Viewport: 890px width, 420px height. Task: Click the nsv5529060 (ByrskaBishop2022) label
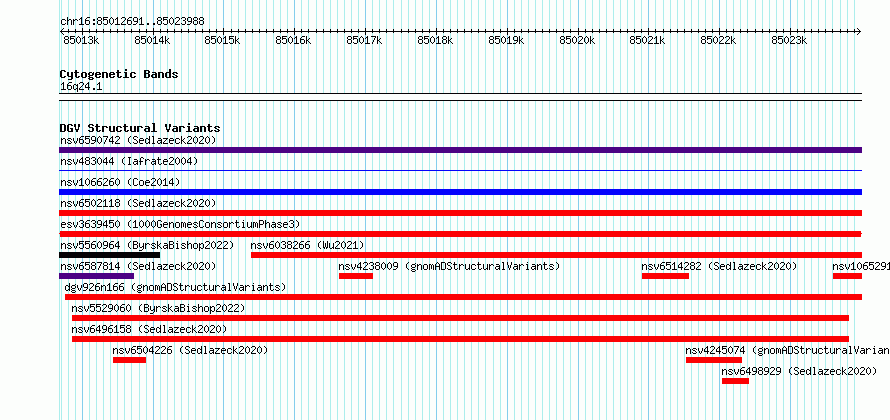158,308
